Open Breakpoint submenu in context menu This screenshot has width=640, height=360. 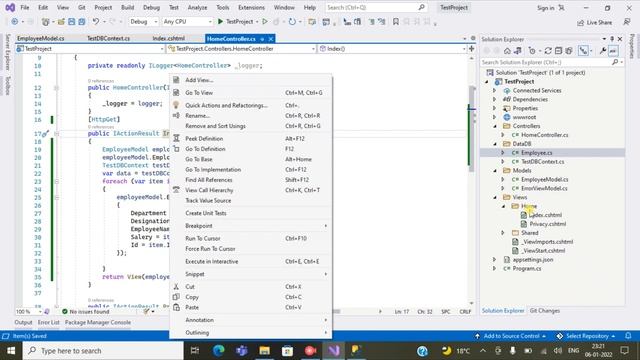coord(251,226)
